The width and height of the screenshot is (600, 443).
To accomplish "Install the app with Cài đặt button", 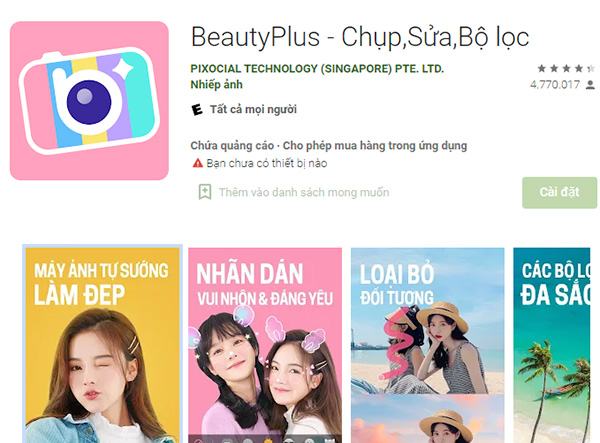I will click(559, 192).
